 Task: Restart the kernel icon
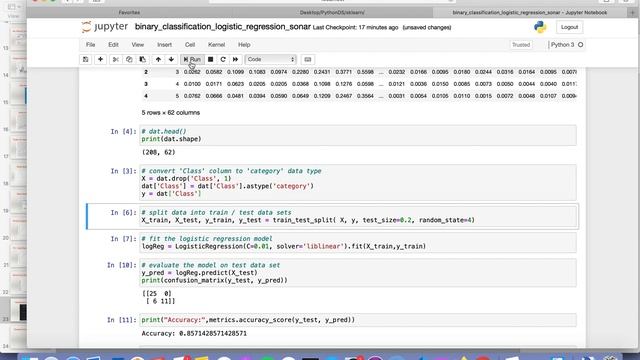(x=223, y=59)
